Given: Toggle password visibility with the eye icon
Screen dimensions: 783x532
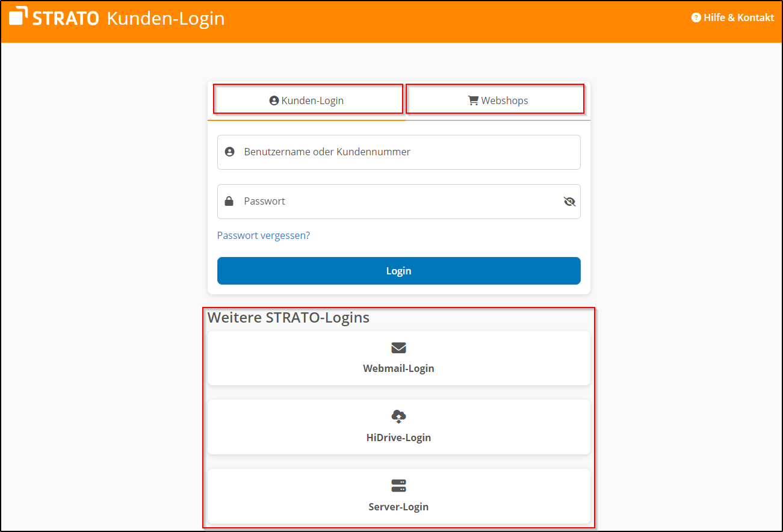Looking at the screenshot, I should (569, 202).
